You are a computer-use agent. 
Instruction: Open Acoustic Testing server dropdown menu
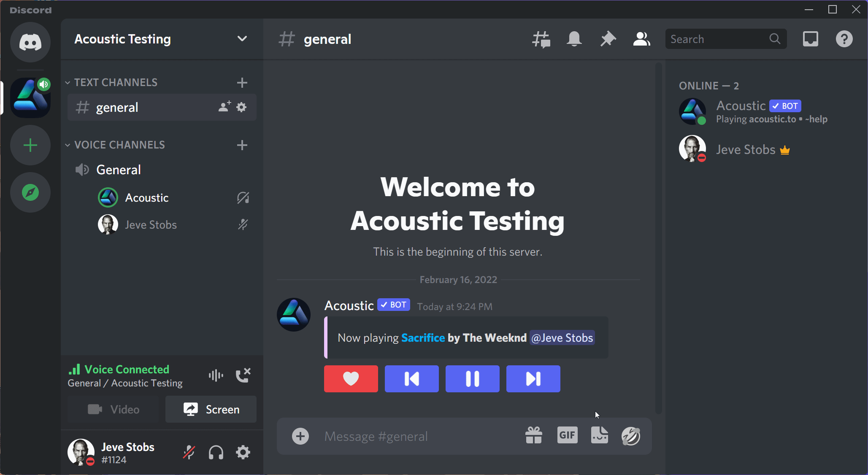click(x=242, y=39)
